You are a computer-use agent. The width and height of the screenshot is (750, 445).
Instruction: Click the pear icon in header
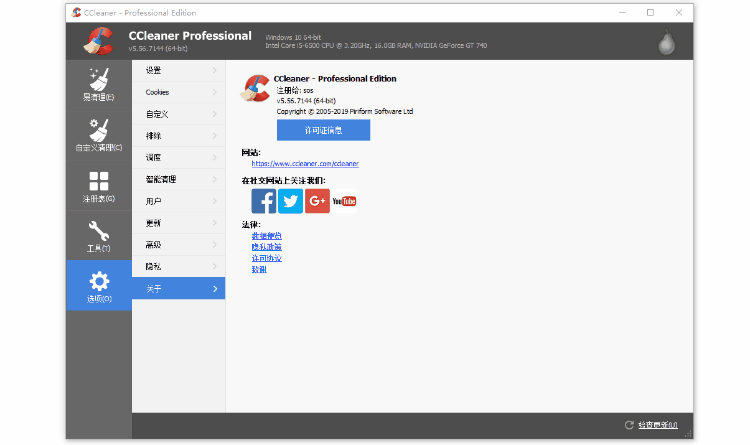coord(666,43)
